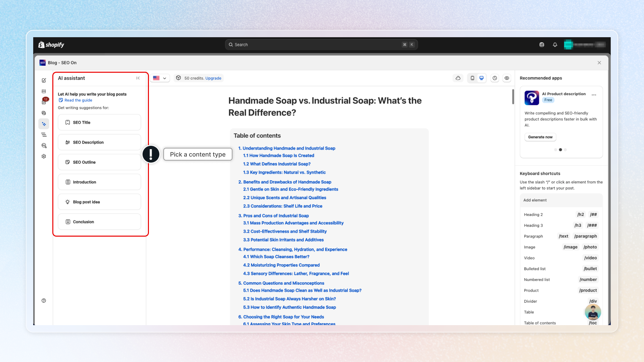Click the Generate now button
This screenshot has height=362, width=644.
pos(540,137)
